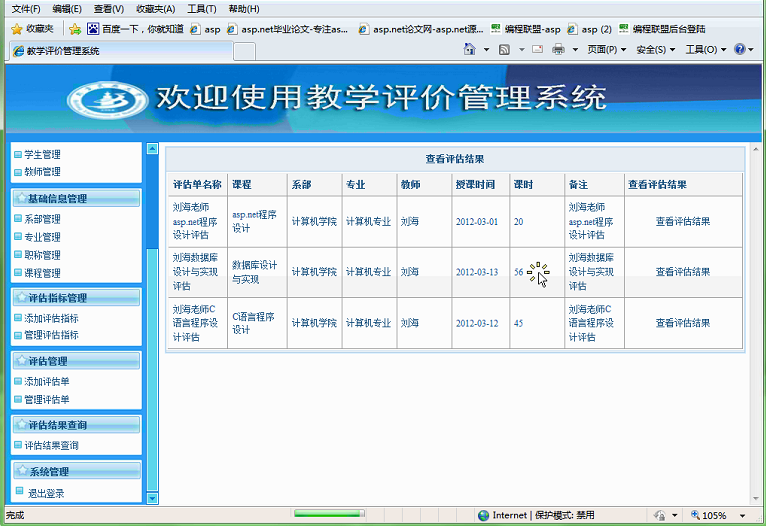This screenshot has height=526, width=766.
Task: Click the 系统管理 section header
Action: coord(76,471)
